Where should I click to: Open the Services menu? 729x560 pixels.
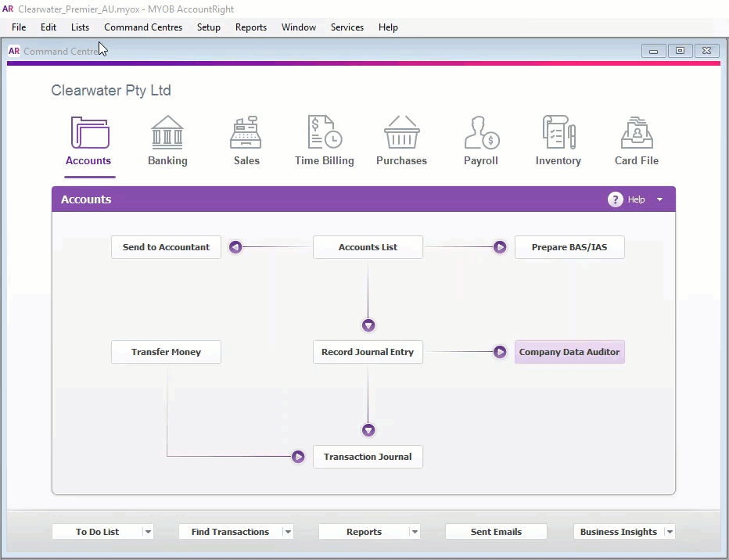(x=347, y=27)
